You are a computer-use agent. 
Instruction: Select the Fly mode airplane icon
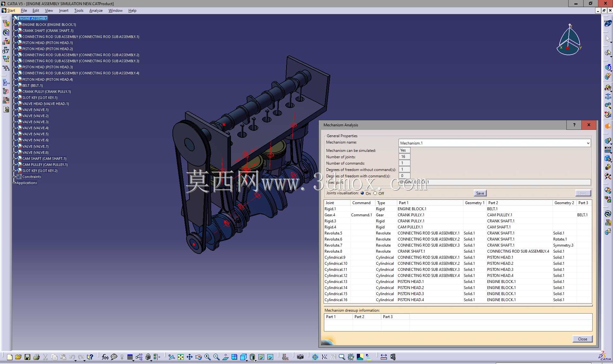pos(172,357)
